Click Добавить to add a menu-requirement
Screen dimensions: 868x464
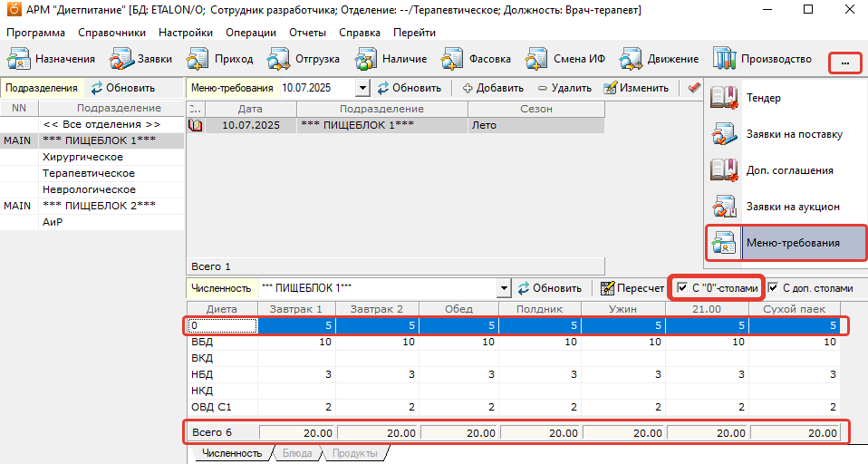click(x=493, y=88)
